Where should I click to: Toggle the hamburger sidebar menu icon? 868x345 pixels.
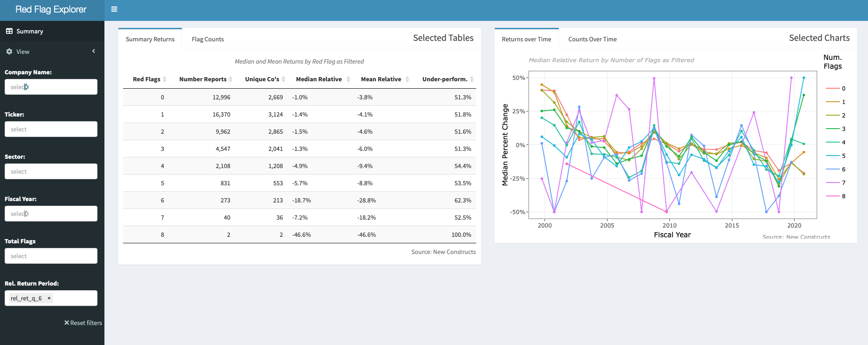(x=114, y=9)
